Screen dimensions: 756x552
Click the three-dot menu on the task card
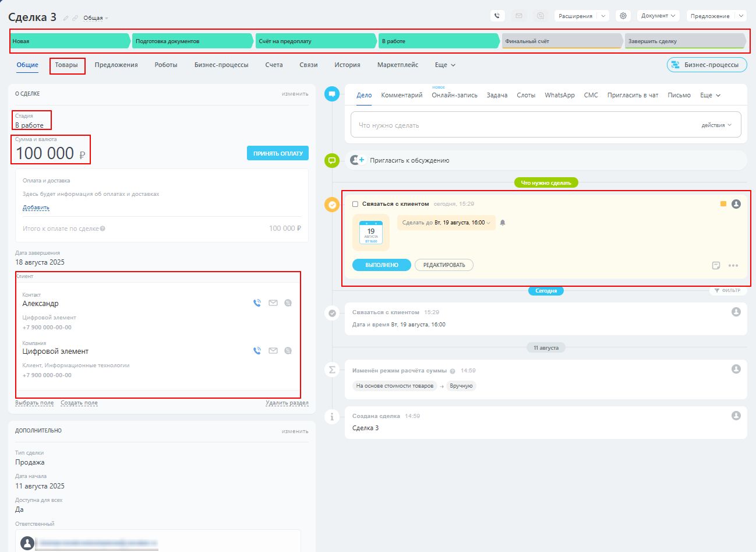pos(733,266)
